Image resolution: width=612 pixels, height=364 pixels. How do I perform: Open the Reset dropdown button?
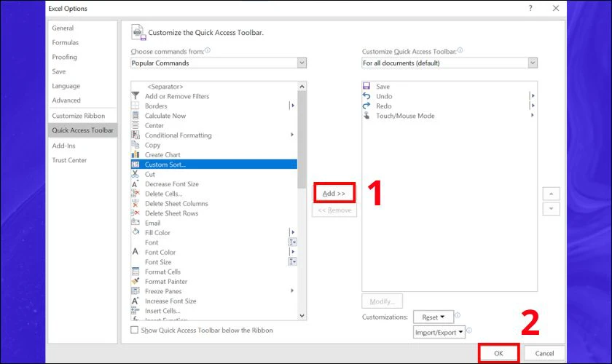pos(433,317)
